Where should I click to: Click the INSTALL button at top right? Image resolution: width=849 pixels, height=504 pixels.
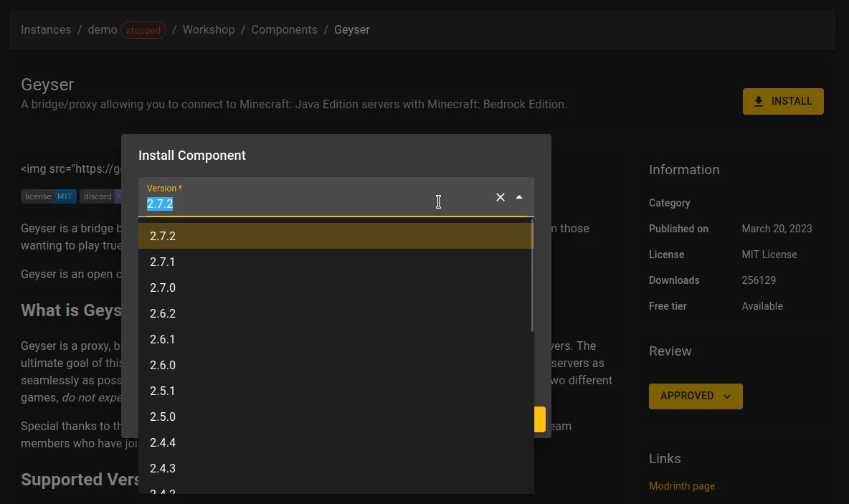pos(783,101)
